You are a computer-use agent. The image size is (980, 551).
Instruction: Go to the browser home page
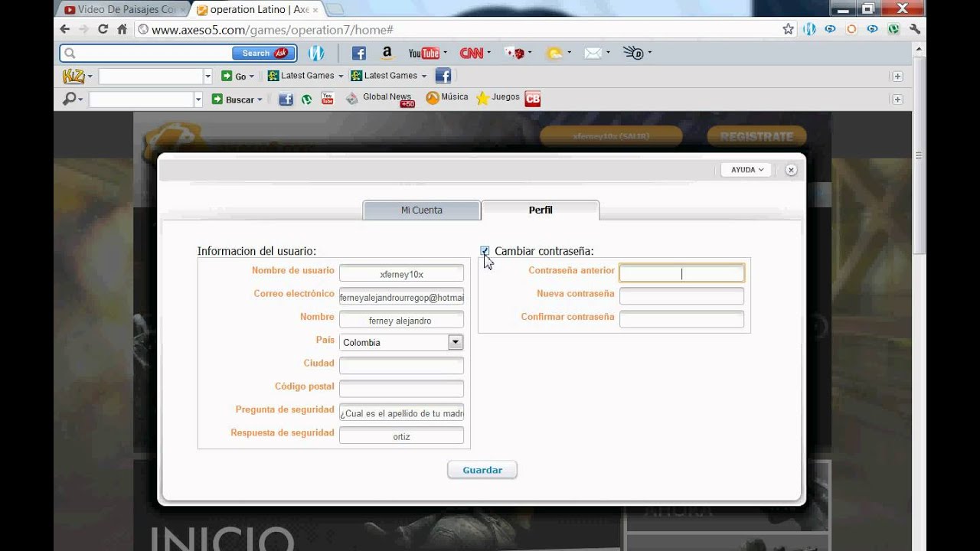point(122,29)
